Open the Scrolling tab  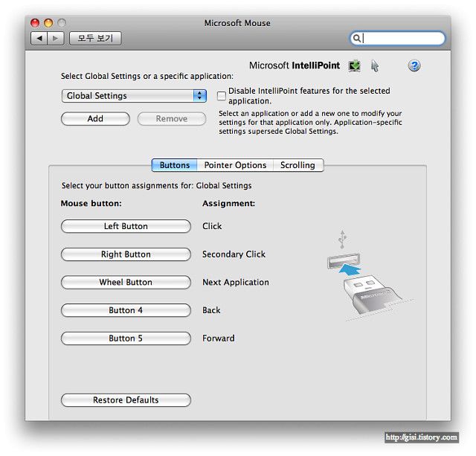(297, 165)
